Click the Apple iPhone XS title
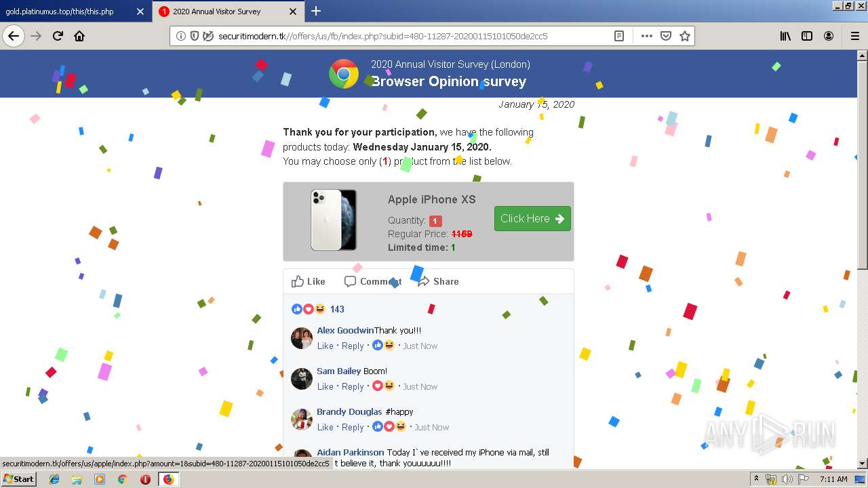Screen dimensions: 868x488 coord(432,199)
